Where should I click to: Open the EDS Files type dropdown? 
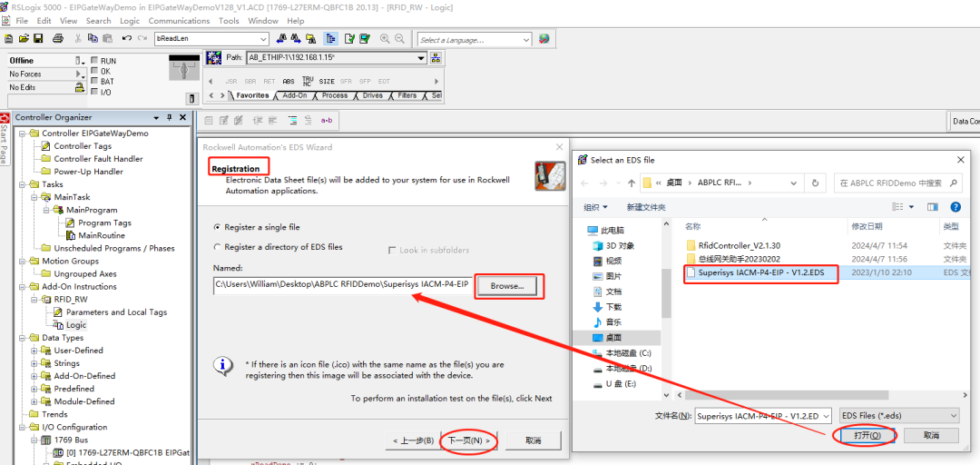click(899, 416)
